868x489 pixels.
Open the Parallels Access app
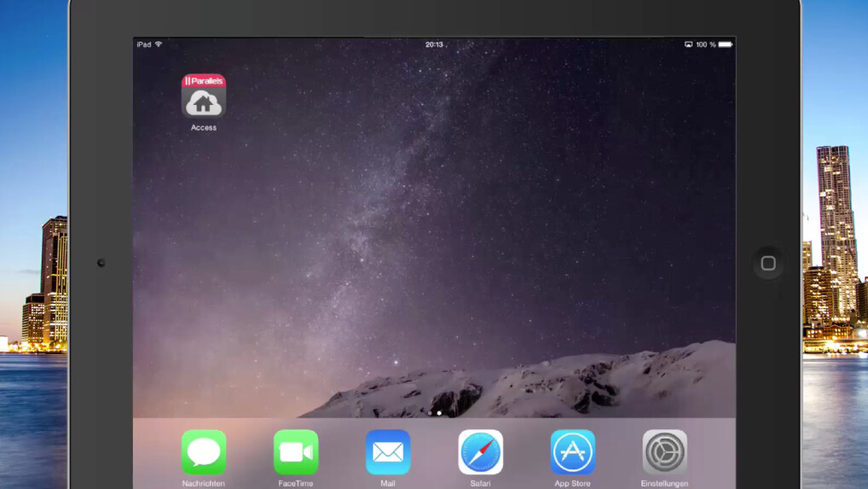(x=203, y=96)
